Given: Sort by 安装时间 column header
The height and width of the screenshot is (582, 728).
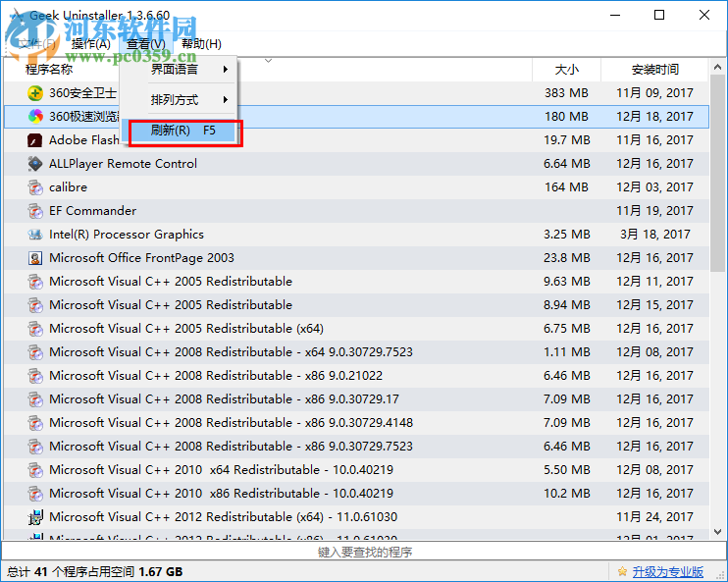Looking at the screenshot, I should pyautogui.click(x=654, y=70).
